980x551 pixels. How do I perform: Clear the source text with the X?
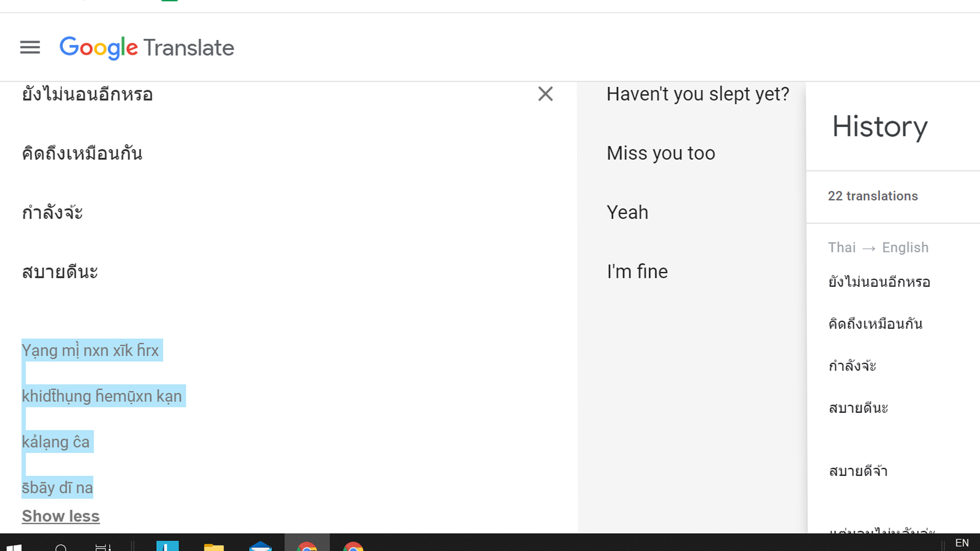pyautogui.click(x=545, y=94)
